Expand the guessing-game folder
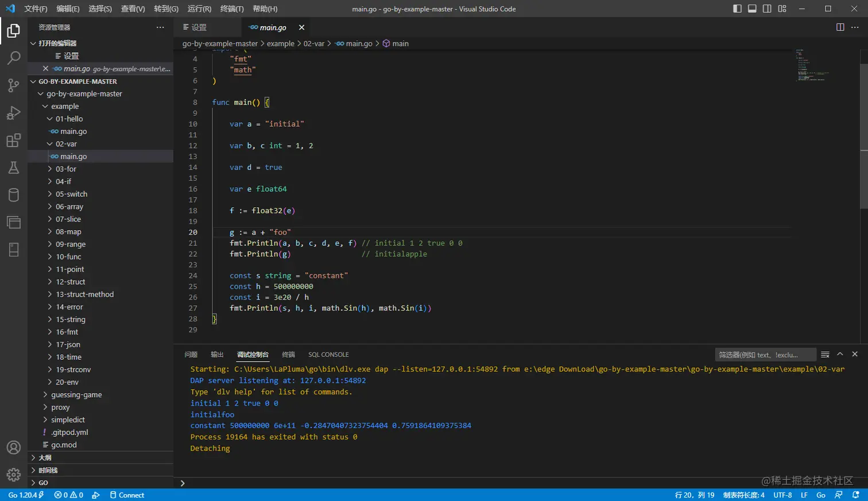868x501 pixels. (x=76, y=395)
